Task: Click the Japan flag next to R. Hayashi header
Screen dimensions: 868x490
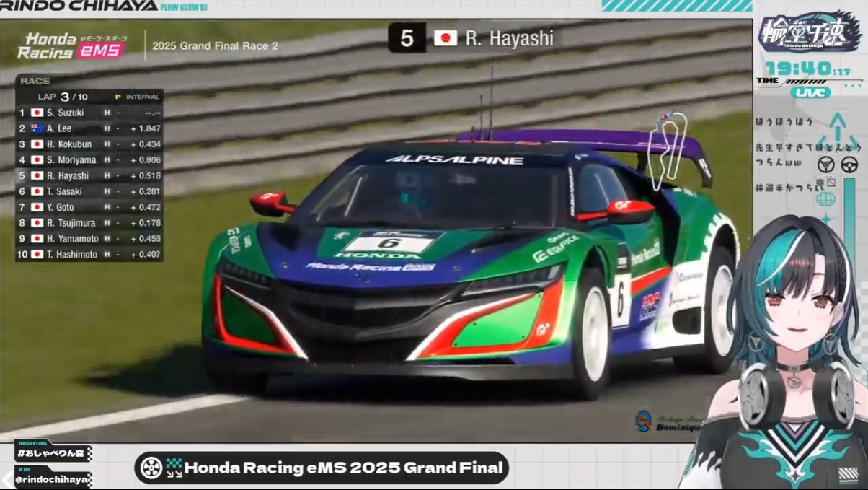Action: click(x=446, y=38)
